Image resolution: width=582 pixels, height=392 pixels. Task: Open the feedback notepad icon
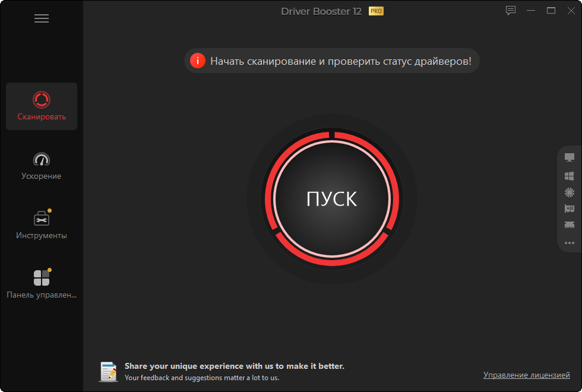(x=108, y=372)
